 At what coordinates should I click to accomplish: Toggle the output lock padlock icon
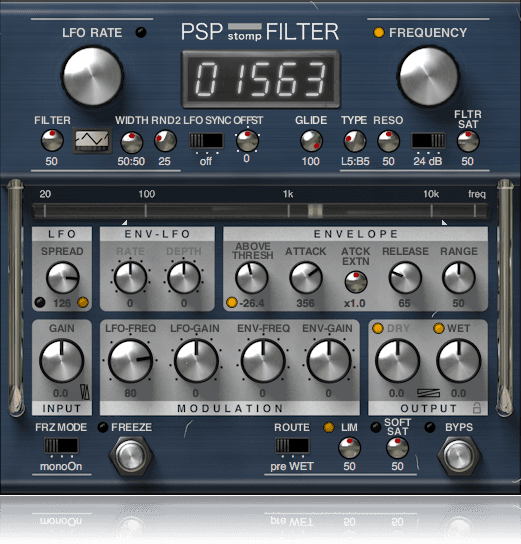pyautogui.click(x=477, y=408)
